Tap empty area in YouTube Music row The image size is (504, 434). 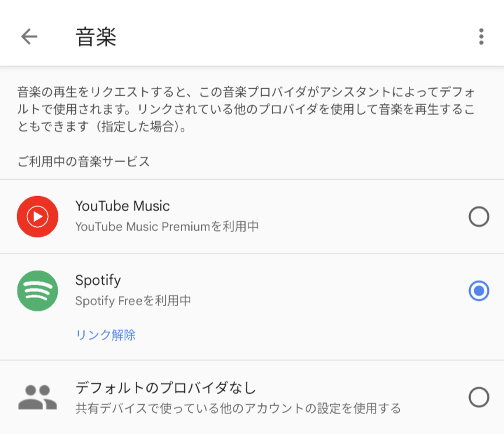[353, 216]
